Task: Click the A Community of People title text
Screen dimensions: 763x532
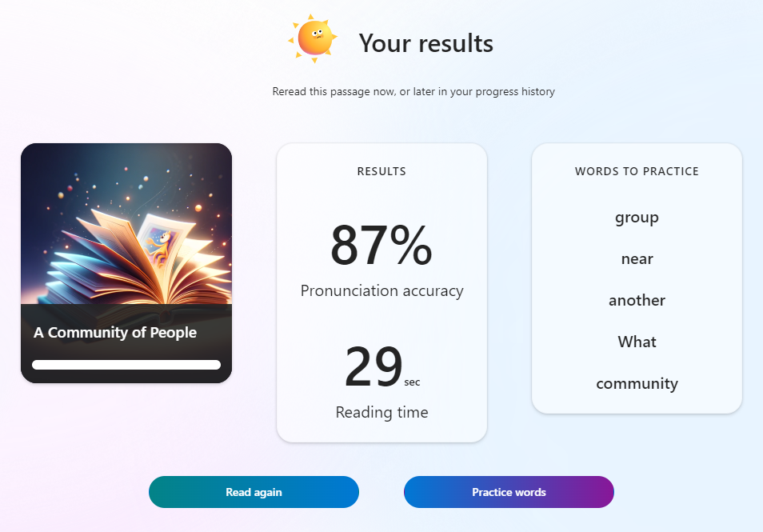Action: (115, 333)
